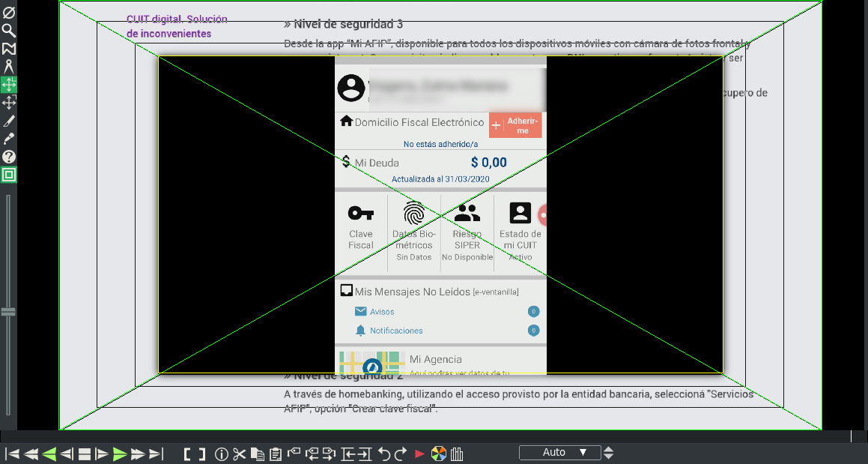Toggle the safe regions display
Image resolution: width=868 pixels, height=464 pixels.
tap(9, 175)
